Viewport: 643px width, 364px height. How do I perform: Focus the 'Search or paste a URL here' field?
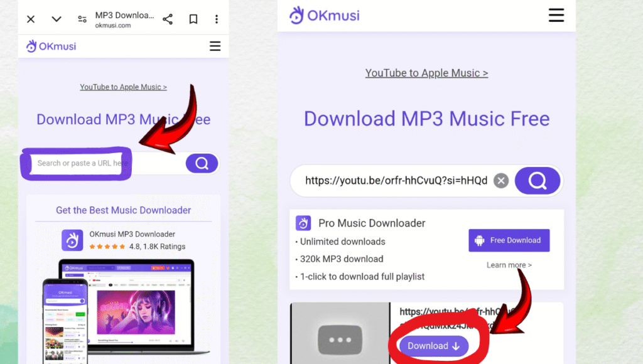tap(107, 163)
